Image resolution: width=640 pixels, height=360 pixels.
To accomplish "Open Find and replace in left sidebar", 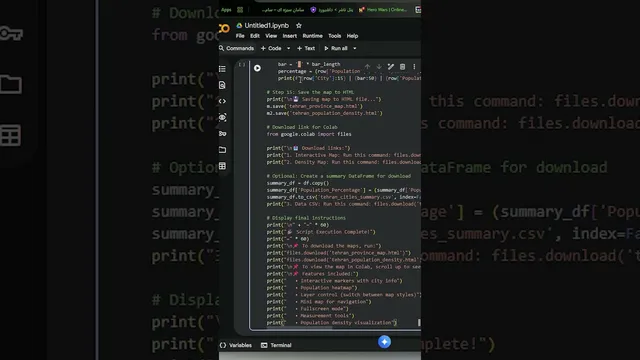I will 222,85.
